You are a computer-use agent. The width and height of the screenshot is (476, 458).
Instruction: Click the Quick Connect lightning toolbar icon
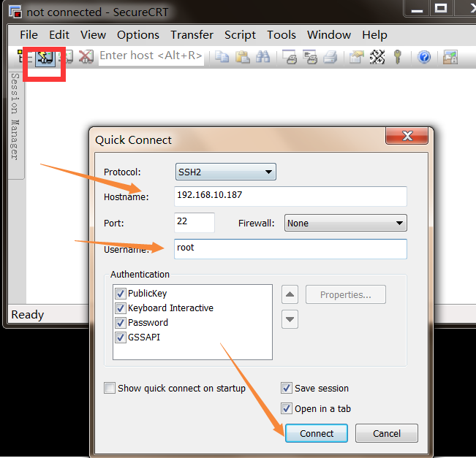coord(45,57)
